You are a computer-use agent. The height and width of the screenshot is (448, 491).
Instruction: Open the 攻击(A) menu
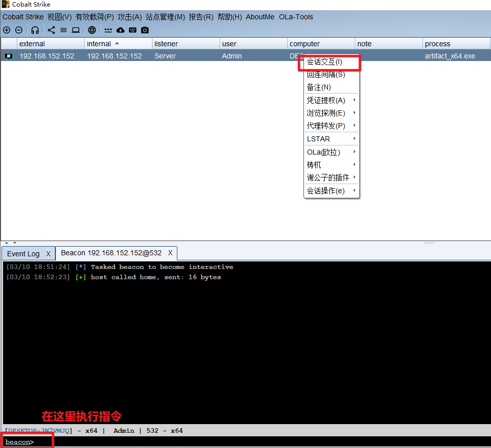click(x=130, y=17)
